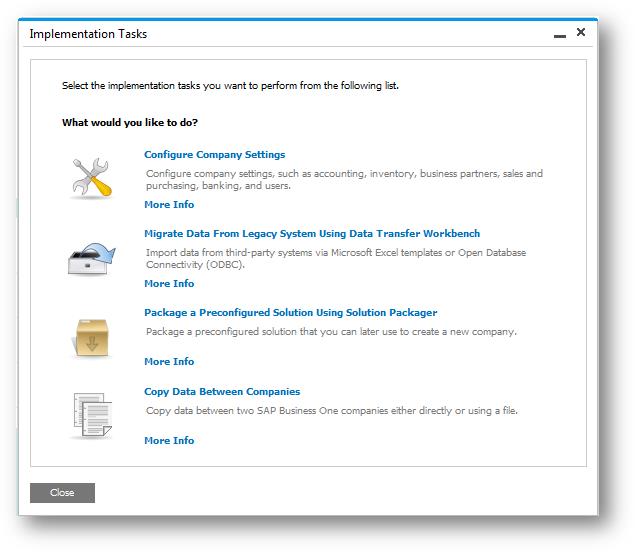Open Configure Company Settings
This screenshot has height=552, width=635.
(214, 155)
